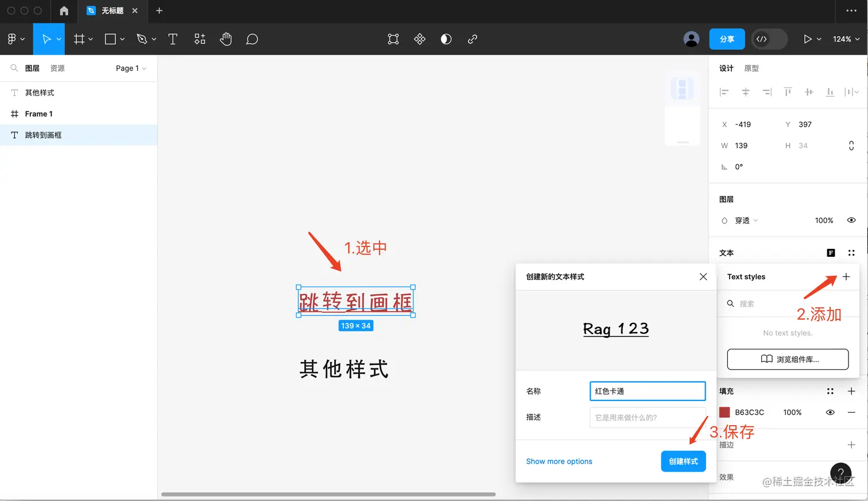This screenshot has height=501, width=868.
Task: Open the help question mark button
Action: pyautogui.click(x=841, y=473)
